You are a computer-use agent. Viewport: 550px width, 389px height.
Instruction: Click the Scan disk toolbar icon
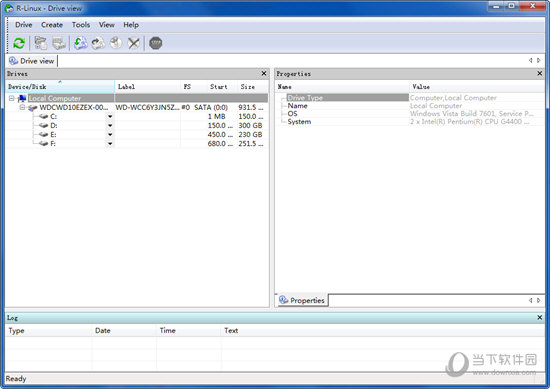[59, 43]
